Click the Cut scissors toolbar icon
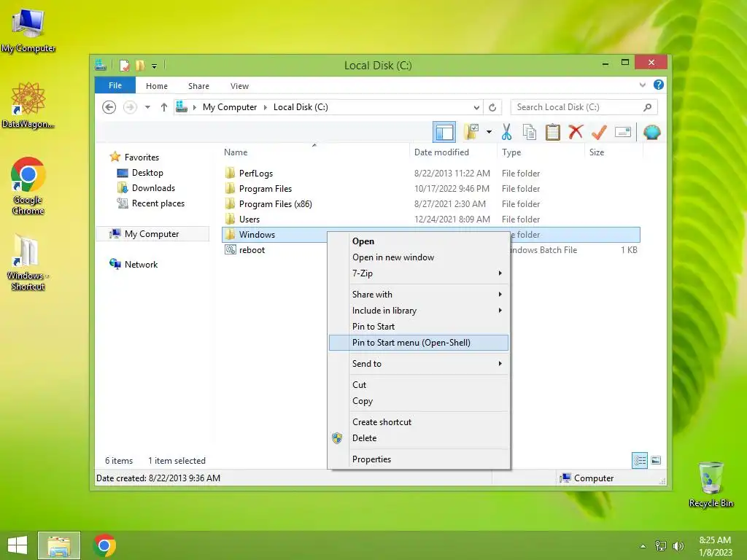This screenshot has width=747, height=560. pyautogui.click(x=506, y=132)
